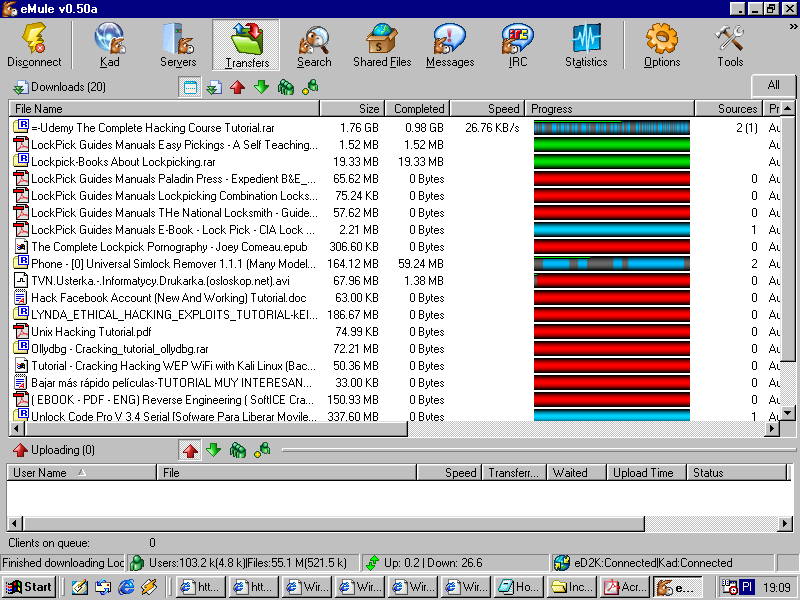Image resolution: width=800 pixels, height=600 pixels.
Task: Toggle split window view in downloads toolbar
Action: coord(190,87)
